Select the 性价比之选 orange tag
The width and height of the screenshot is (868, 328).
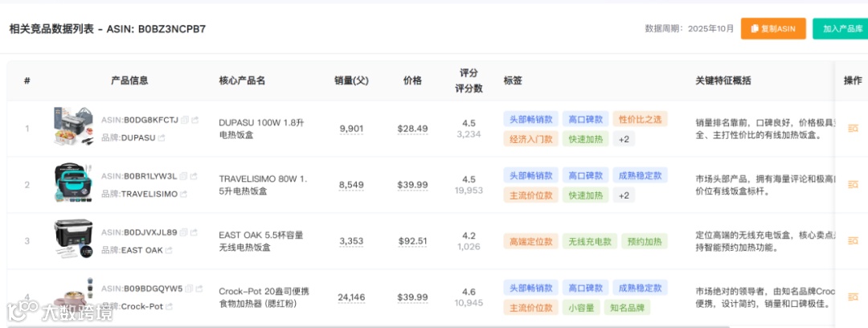click(640, 119)
